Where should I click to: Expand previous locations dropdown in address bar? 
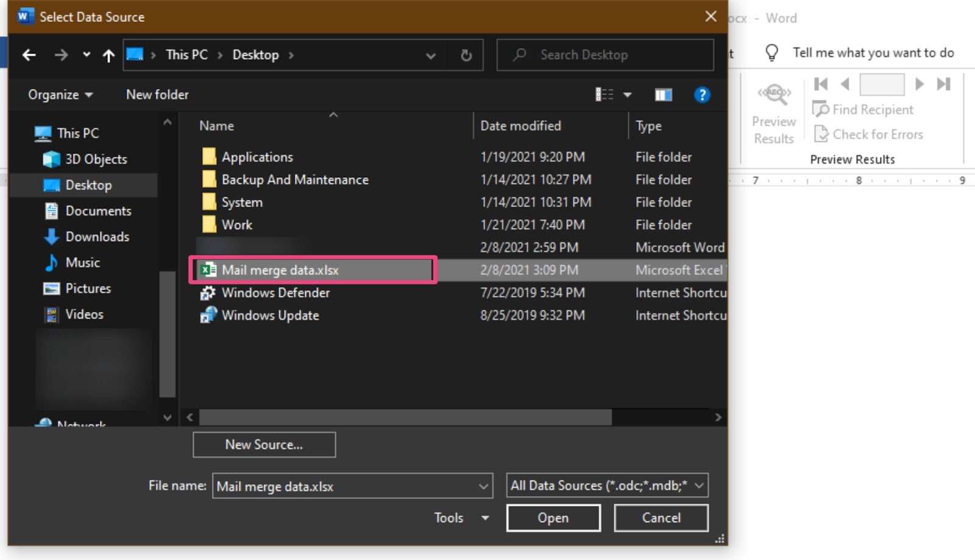[x=431, y=55]
